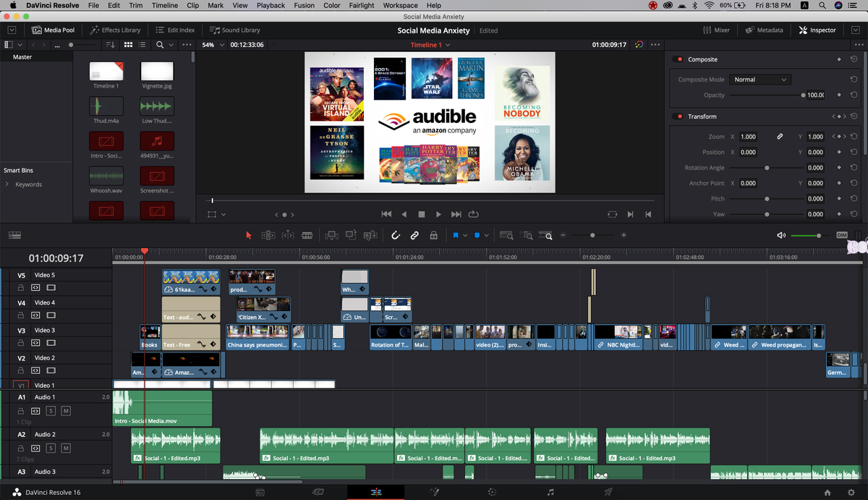This screenshot has height=500, width=868.
Task: Open the Timeline menu
Action: pyautogui.click(x=165, y=5)
